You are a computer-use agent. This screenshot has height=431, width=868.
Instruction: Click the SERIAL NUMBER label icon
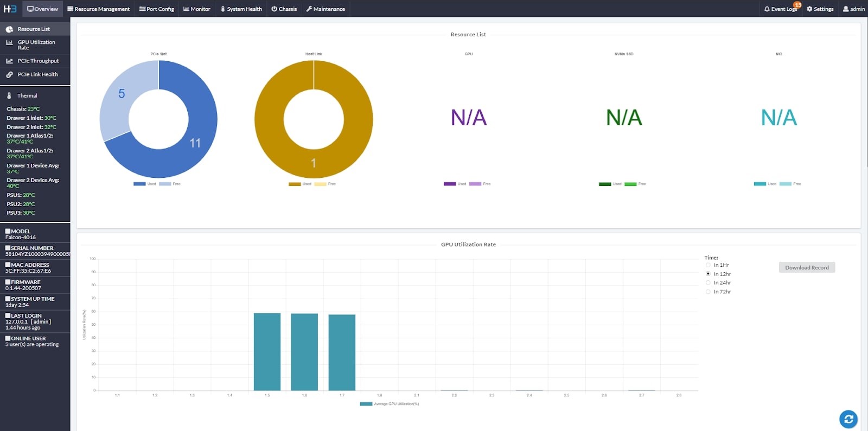8,248
